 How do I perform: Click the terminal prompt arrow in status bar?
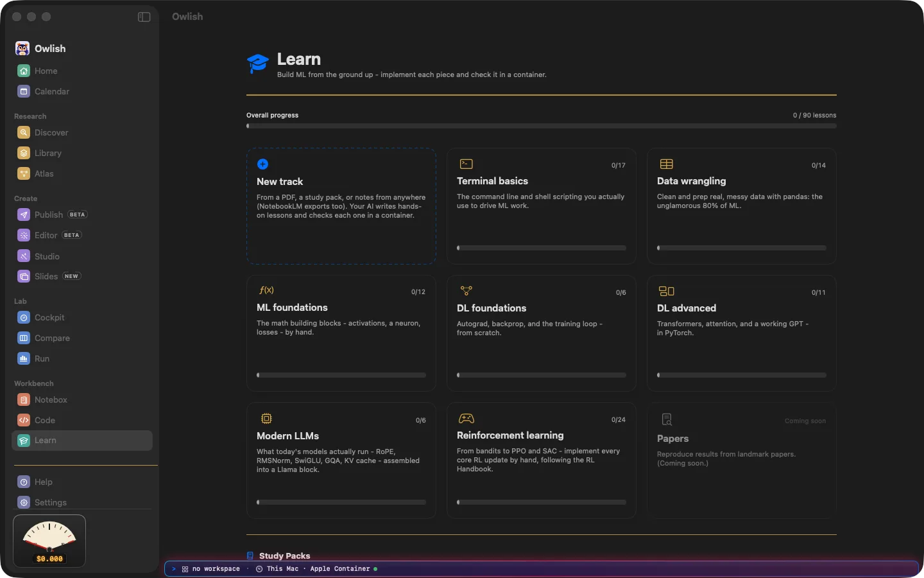pos(174,569)
